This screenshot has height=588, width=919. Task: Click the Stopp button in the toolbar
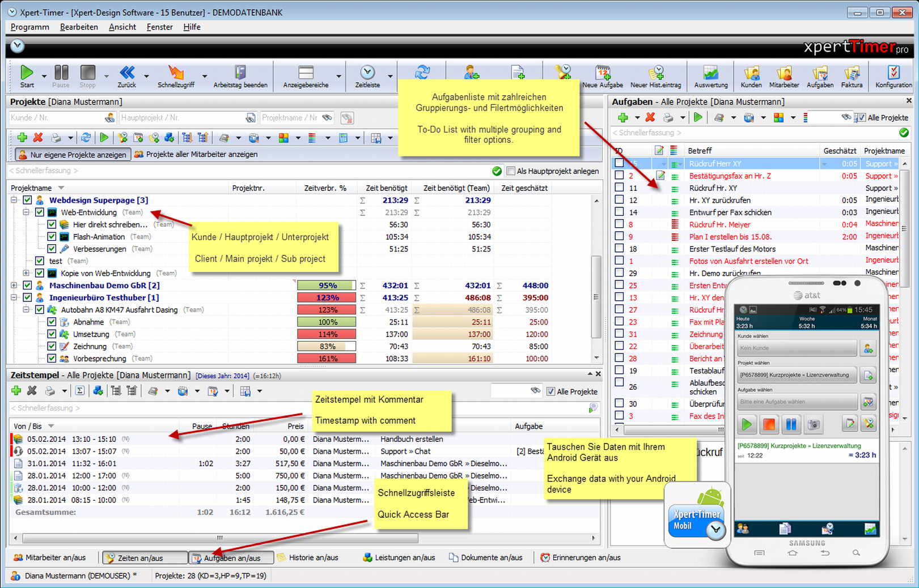[x=87, y=73]
